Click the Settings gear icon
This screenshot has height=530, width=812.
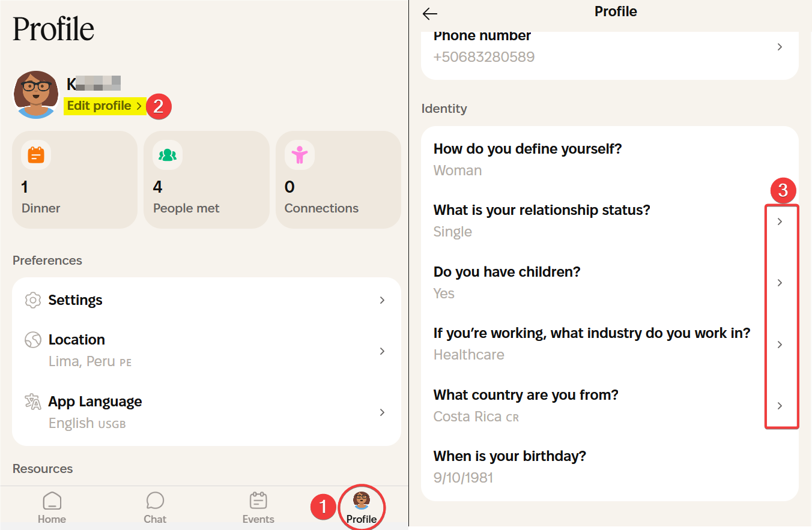click(x=33, y=300)
